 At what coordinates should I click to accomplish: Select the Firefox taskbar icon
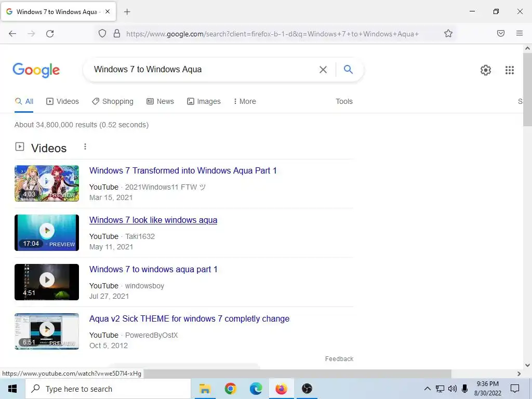[x=281, y=389]
